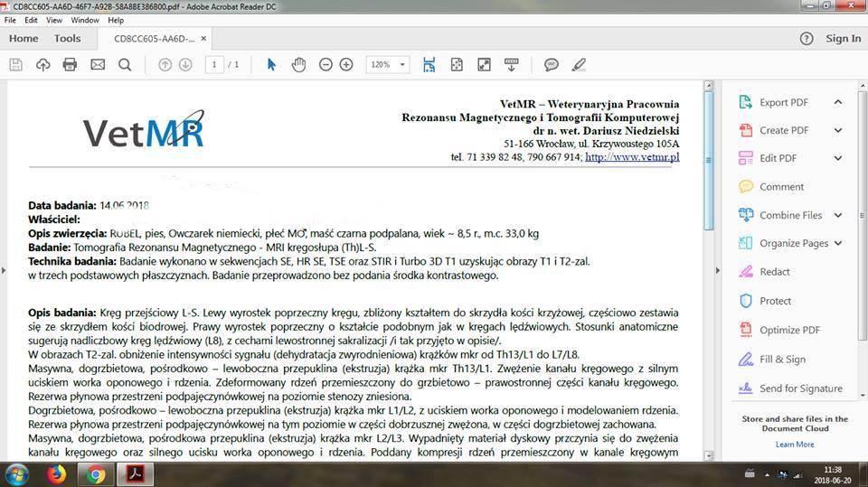Click the page number input field
Image resolution: width=868 pixels, height=487 pixels.
tap(214, 64)
